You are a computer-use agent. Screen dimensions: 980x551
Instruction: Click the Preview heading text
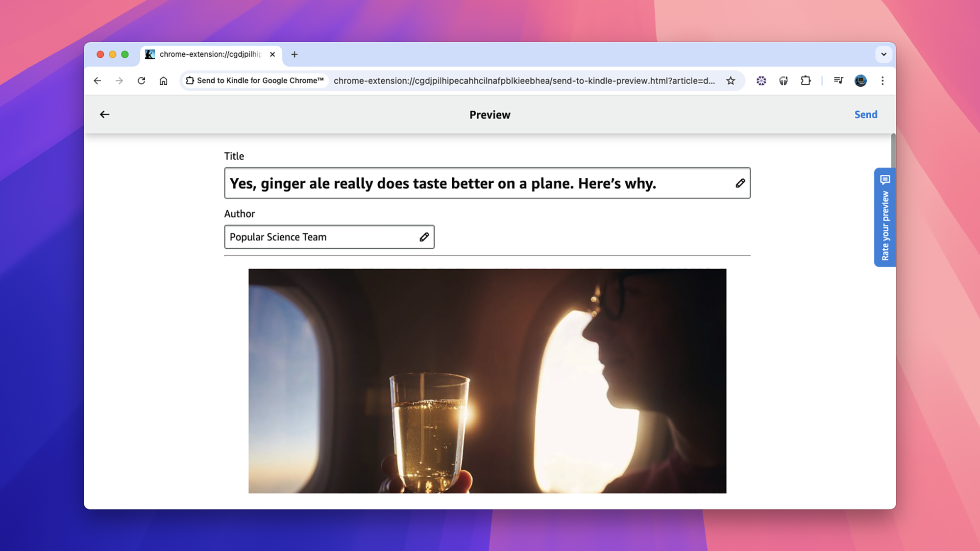(490, 115)
